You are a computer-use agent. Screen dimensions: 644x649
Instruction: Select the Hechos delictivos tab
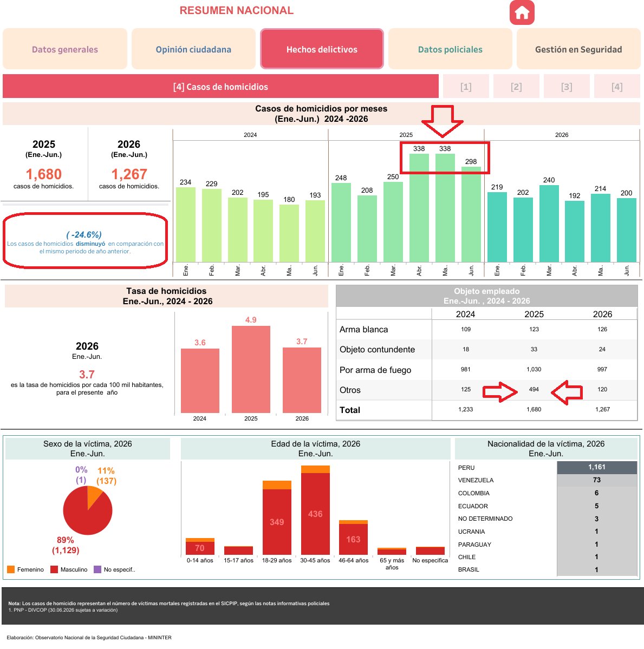coord(322,49)
